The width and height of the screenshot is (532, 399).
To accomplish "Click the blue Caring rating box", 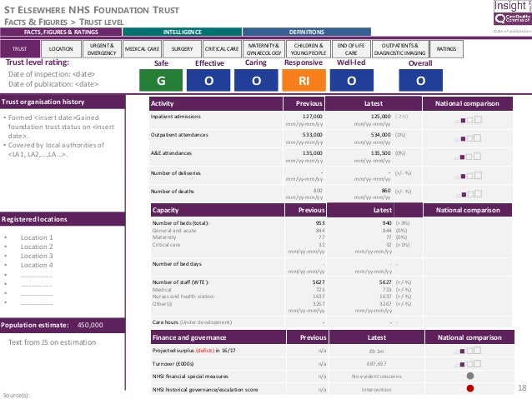I will point(257,80).
